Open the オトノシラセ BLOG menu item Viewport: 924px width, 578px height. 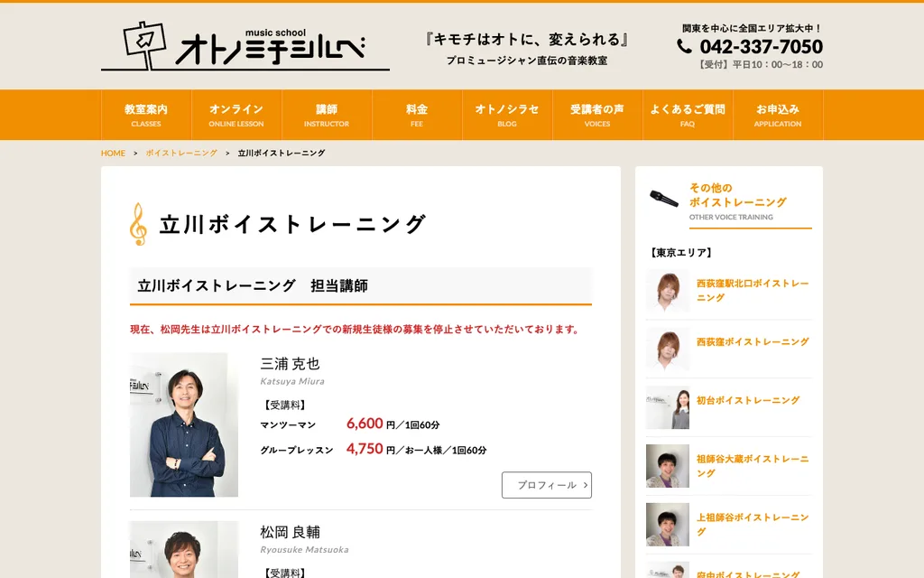(507, 115)
